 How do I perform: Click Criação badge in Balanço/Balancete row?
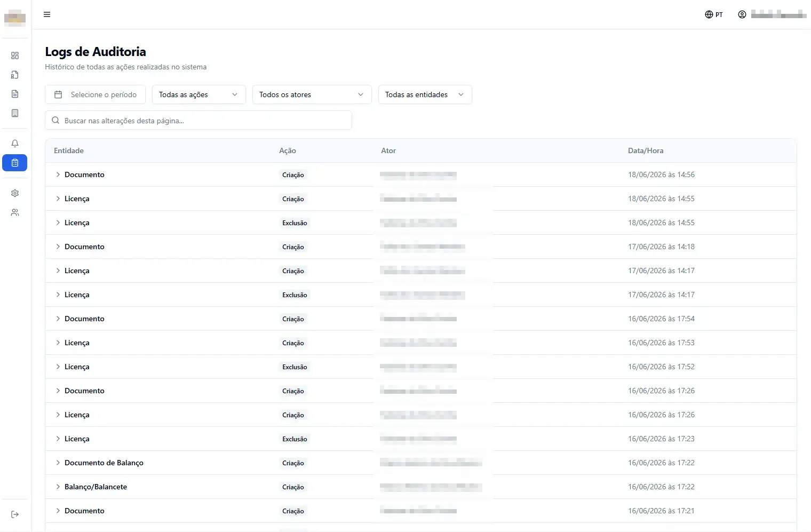coord(293,487)
